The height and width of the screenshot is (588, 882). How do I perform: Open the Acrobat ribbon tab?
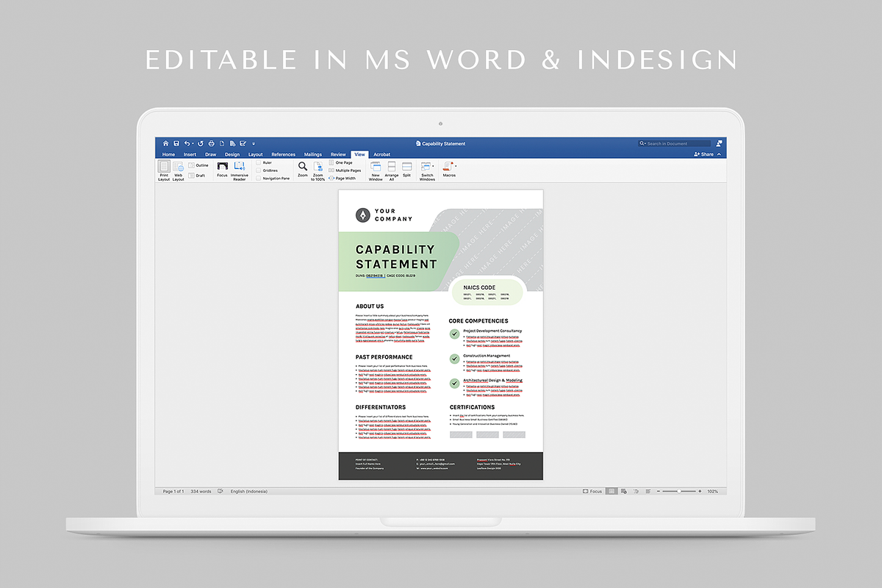pyautogui.click(x=381, y=154)
